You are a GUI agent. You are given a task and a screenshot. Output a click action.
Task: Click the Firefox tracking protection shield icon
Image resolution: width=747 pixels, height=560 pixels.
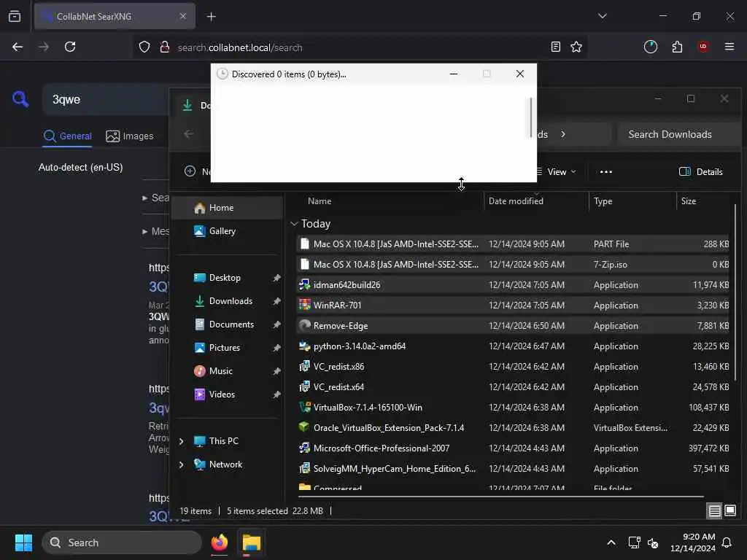[144, 47]
